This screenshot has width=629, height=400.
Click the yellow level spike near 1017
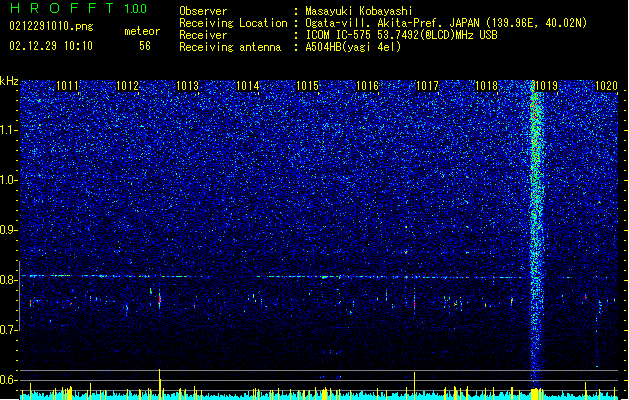click(414, 385)
